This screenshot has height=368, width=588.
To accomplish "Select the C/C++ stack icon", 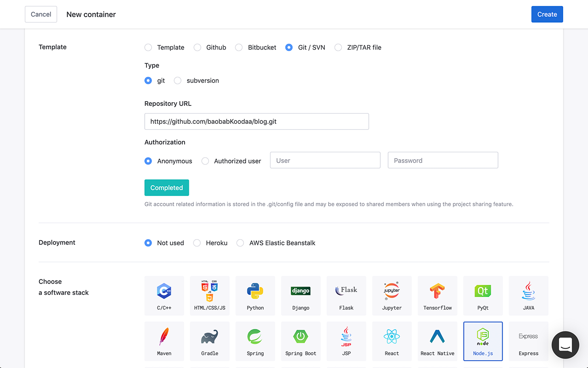I will (164, 295).
